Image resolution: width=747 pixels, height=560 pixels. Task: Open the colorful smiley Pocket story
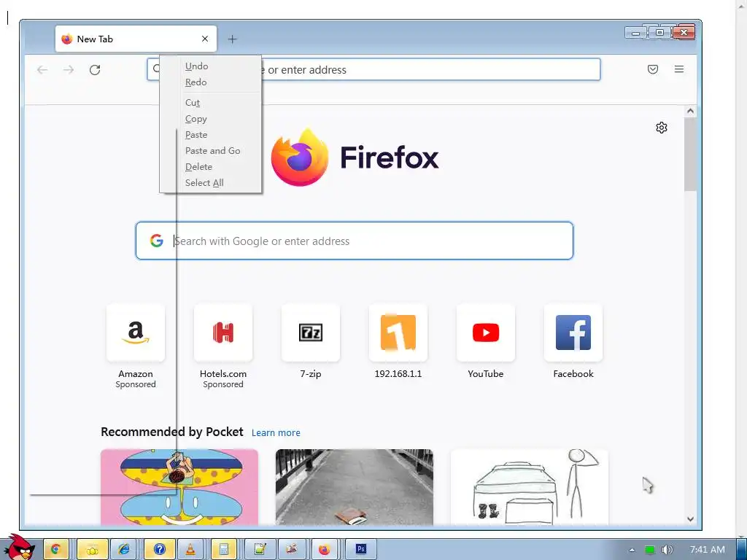[179, 486]
